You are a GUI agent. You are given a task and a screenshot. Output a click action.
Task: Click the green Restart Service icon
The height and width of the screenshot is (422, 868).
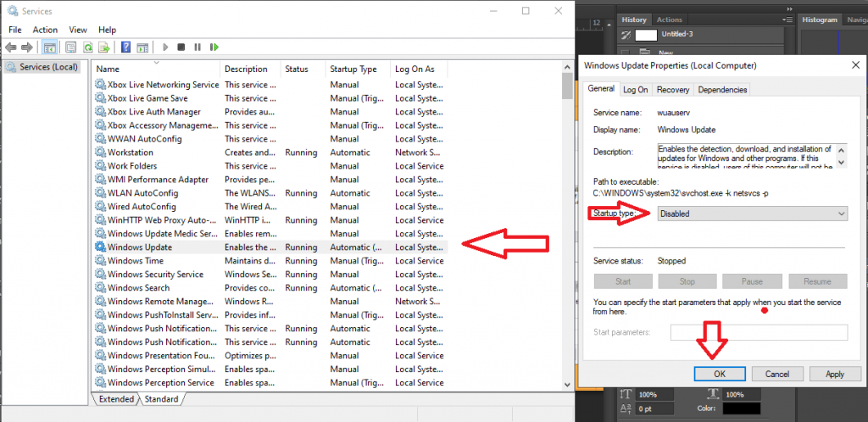214,47
